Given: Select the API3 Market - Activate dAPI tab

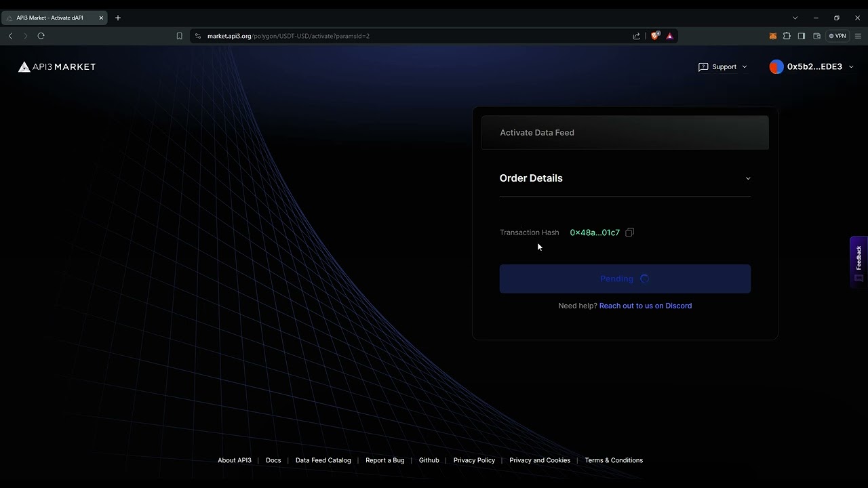Looking at the screenshot, I should [x=54, y=18].
